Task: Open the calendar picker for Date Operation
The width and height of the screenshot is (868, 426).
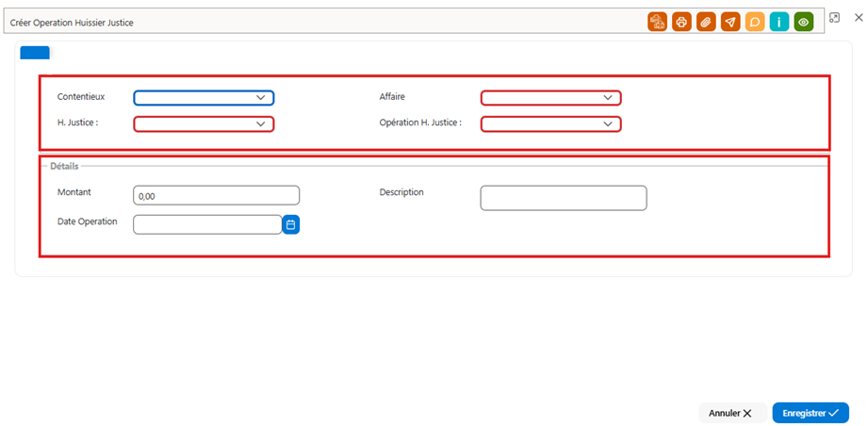Action: pos(291,224)
